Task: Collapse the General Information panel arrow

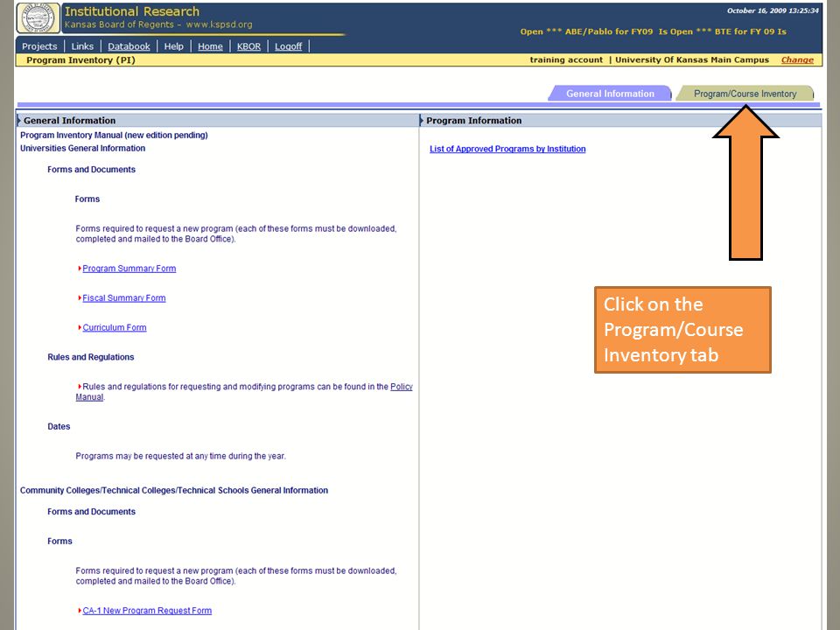Action: tap(19, 121)
